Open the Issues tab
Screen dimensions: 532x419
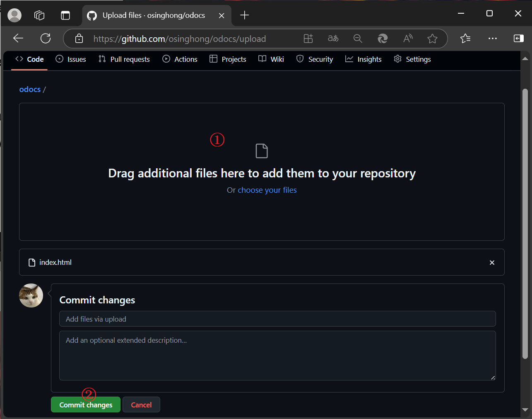pyautogui.click(x=71, y=59)
